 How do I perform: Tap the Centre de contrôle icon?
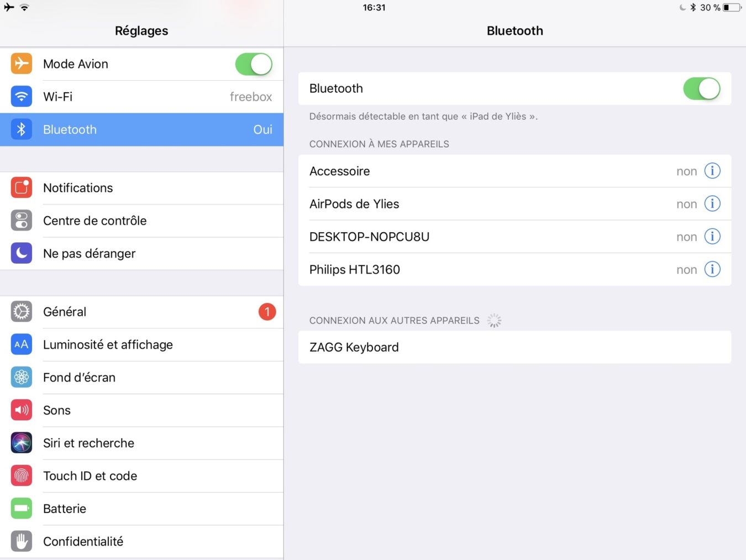point(22,221)
